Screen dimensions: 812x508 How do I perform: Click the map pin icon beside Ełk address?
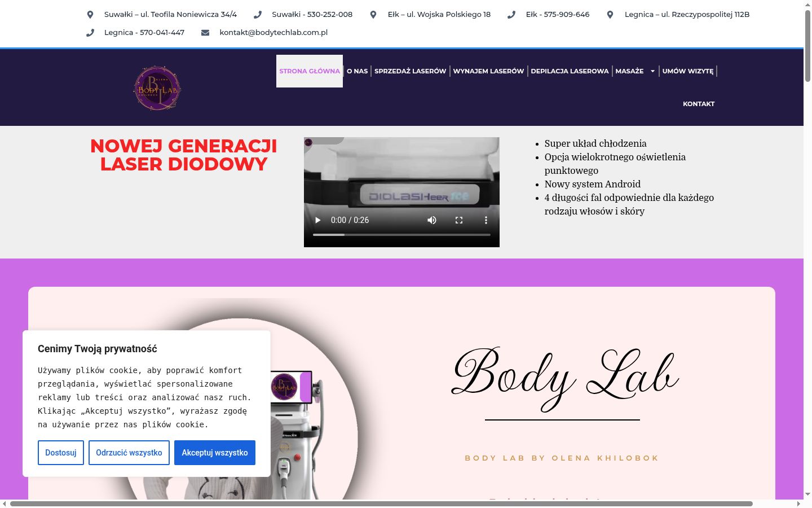[x=373, y=15]
